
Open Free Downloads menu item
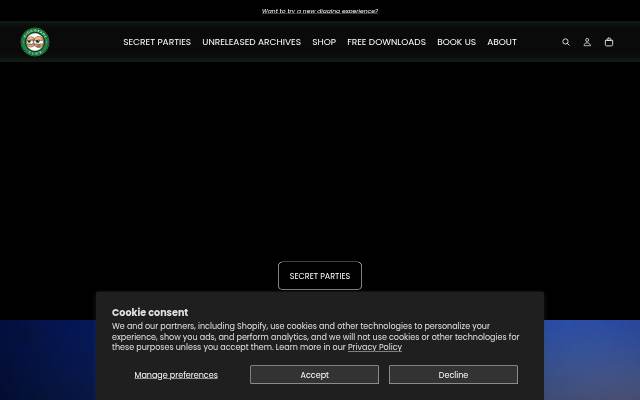(387, 42)
